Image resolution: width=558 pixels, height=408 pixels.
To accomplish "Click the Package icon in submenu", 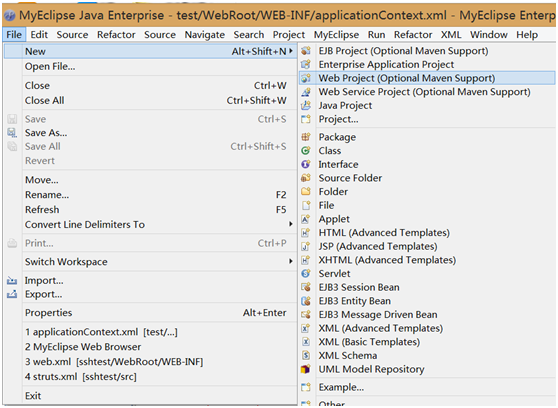I will point(306,137).
